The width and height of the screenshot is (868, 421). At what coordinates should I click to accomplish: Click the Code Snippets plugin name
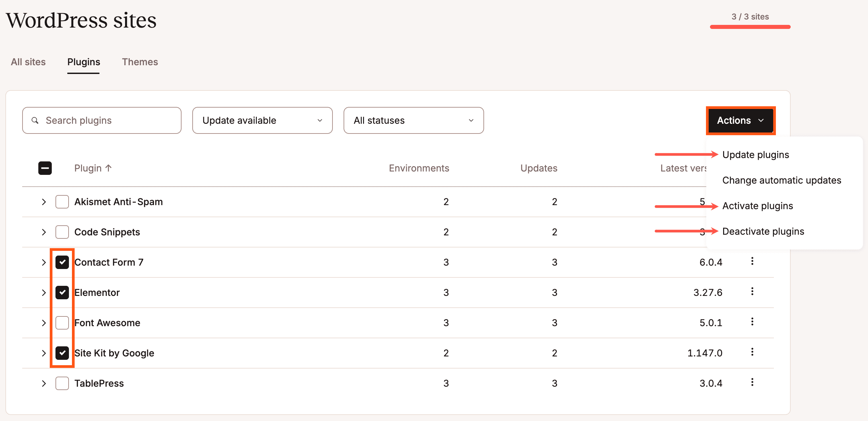point(107,232)
